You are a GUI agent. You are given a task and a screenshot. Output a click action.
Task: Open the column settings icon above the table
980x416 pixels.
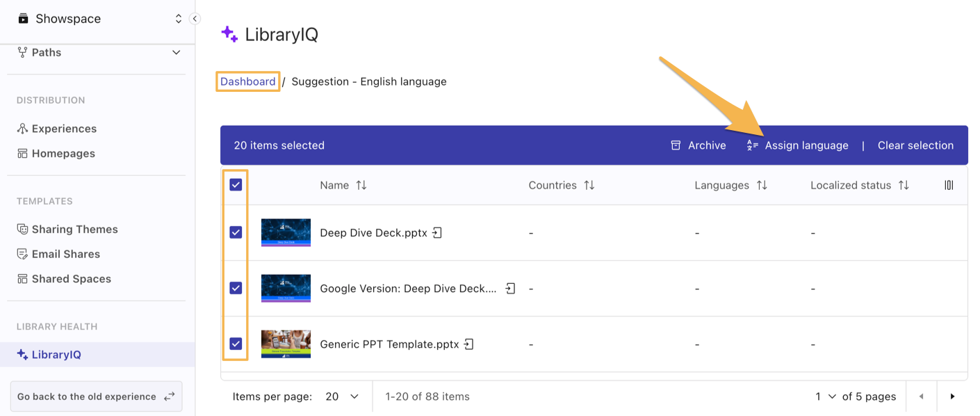click(x=949, y=185)
